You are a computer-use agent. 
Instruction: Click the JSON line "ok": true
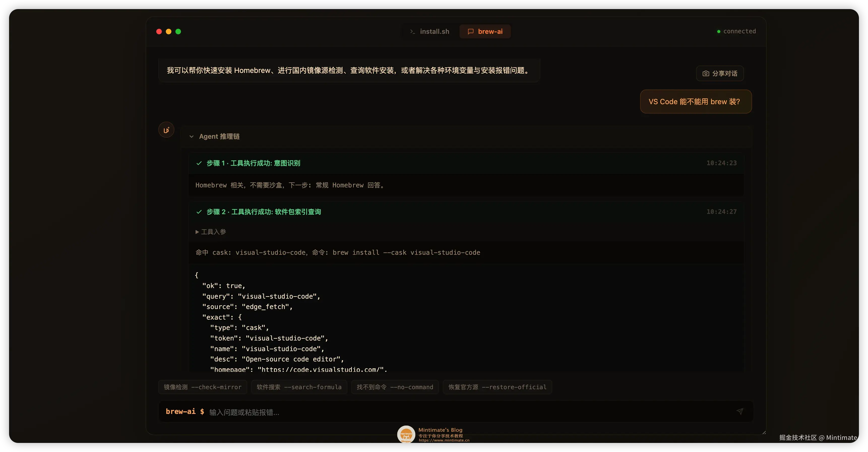coord(224,286)
